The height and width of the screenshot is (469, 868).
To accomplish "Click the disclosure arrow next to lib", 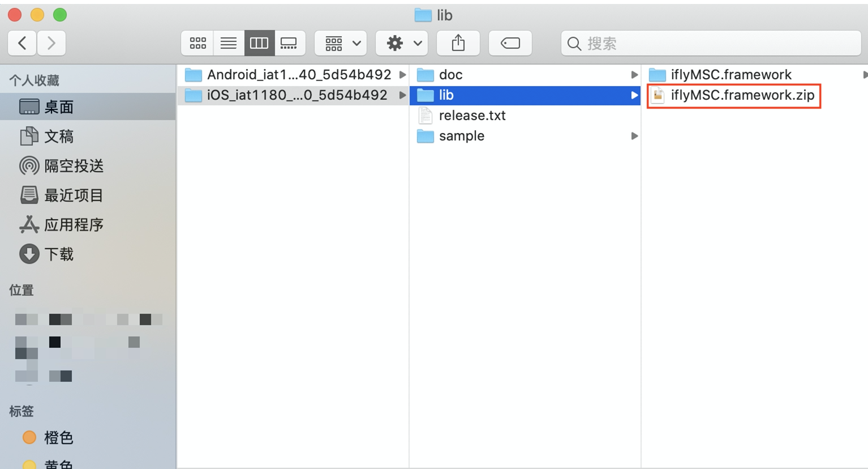I will tap(634, 95).
